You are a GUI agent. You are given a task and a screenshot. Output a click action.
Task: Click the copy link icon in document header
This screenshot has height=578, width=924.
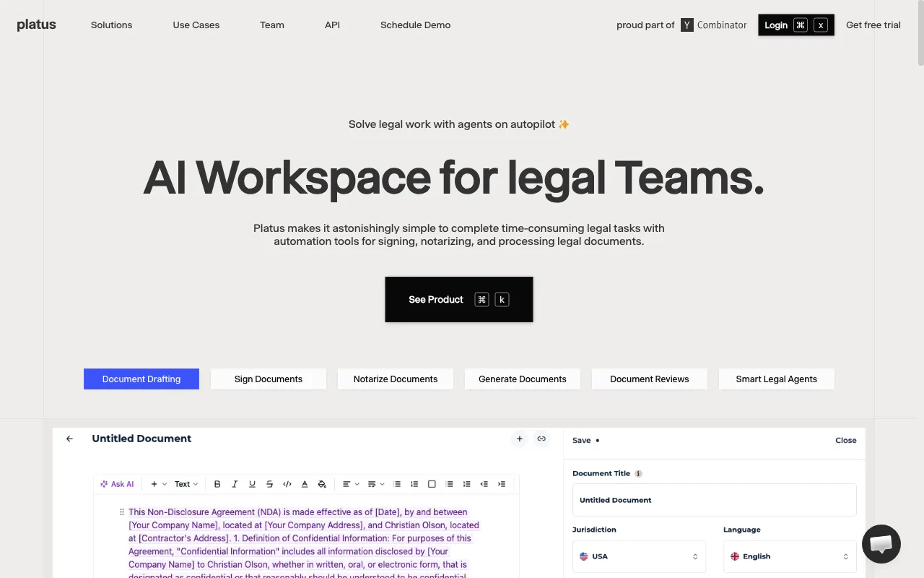click(541, 439)
